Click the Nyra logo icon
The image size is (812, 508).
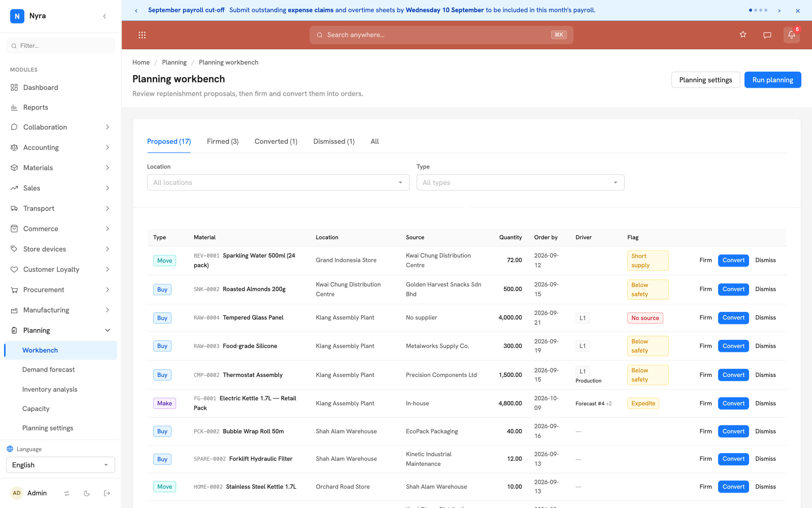[x=17, y=16]
